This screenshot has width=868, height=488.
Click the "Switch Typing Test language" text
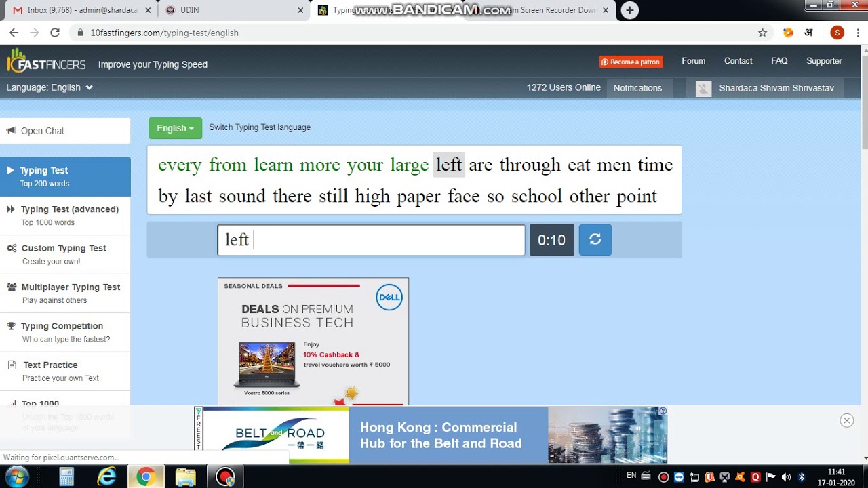260,127
